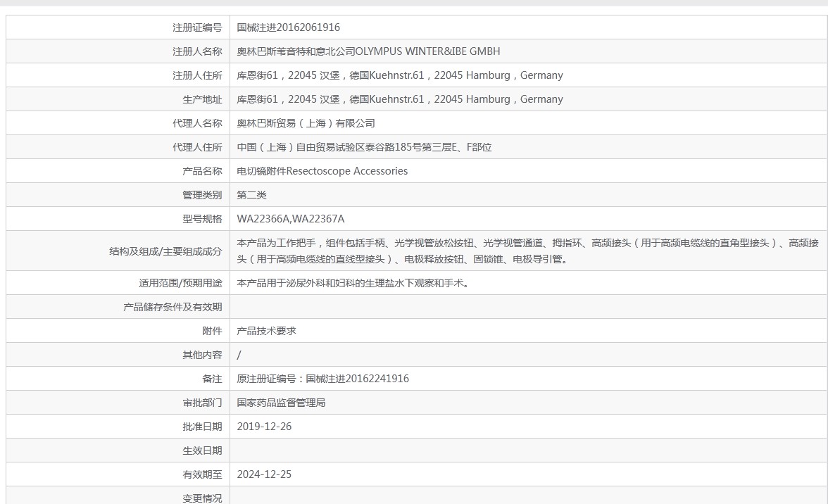The width and height of the screenshot is (828, 504).
Task: Select model value WA22366A,WA22367A
Action: [x=290, y=219]
